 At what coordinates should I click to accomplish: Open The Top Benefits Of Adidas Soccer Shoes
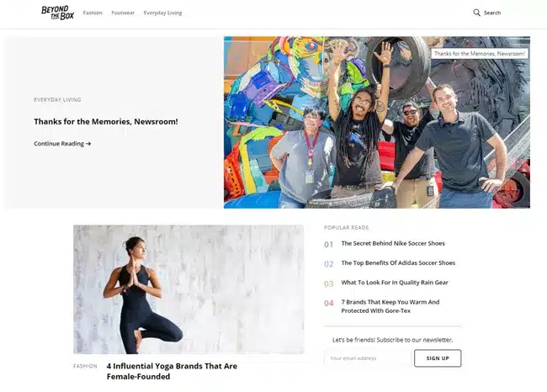pyautogui.click(x=398, y=263)
